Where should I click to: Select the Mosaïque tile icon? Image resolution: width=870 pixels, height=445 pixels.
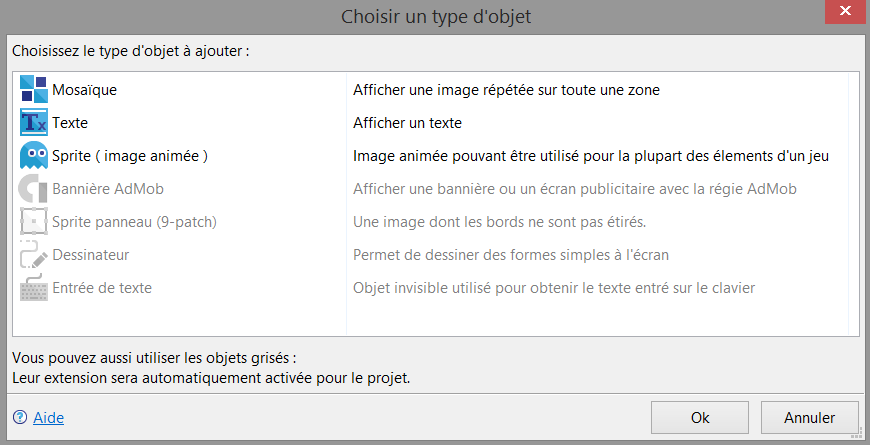34,89
